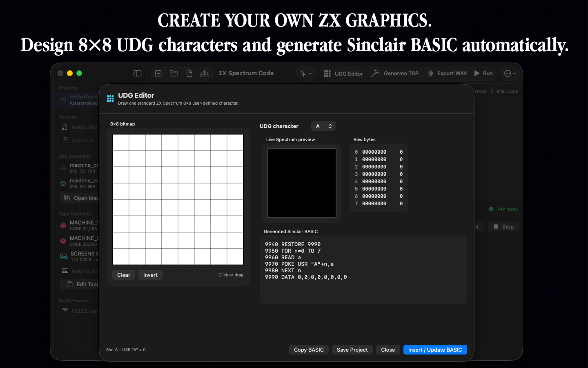Image resolution: width=588 pixels, height=368 pixels.
Task: Click the Generate TAP hammer icon
Action: 375,73
